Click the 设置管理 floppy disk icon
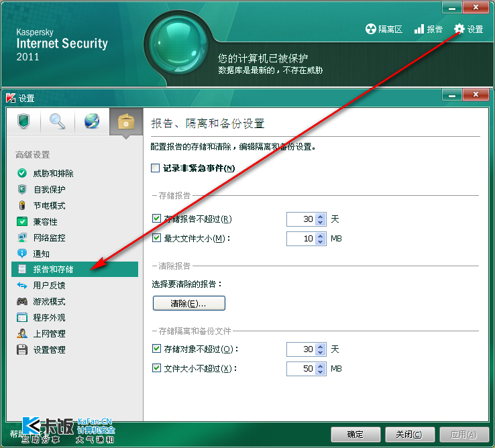Image resolution: width=495 pixels, height=448 pixels. (x=21, y=349)
